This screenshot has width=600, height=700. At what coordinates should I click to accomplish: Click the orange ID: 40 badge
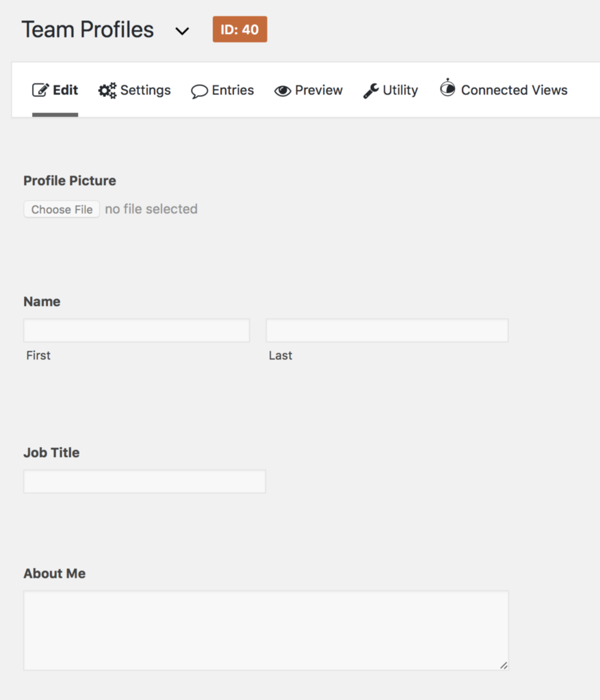coord(239,29)
